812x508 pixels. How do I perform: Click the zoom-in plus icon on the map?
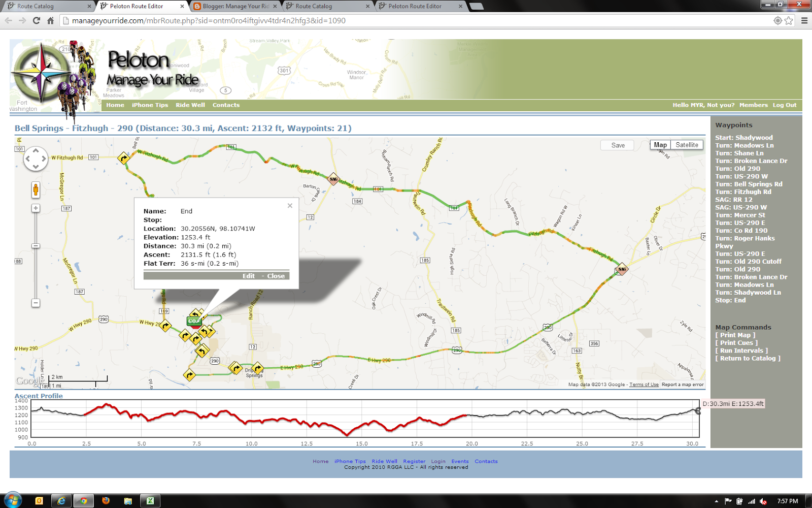coord(35,208)
